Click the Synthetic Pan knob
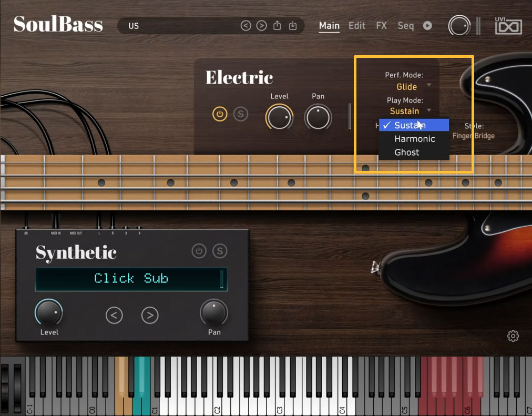This screenshot has width=532, height=416. [214, 312]
